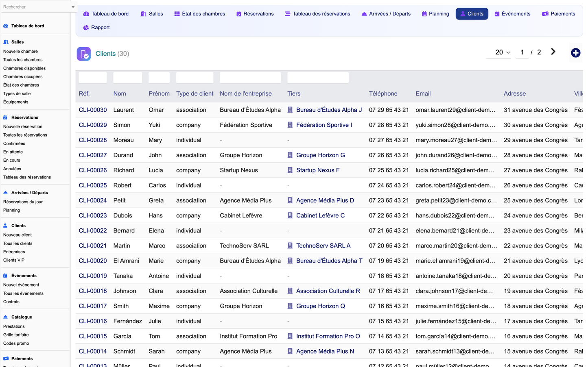
Task: Click Grille tarifaire in sidebar
Action: pos(16,335)
